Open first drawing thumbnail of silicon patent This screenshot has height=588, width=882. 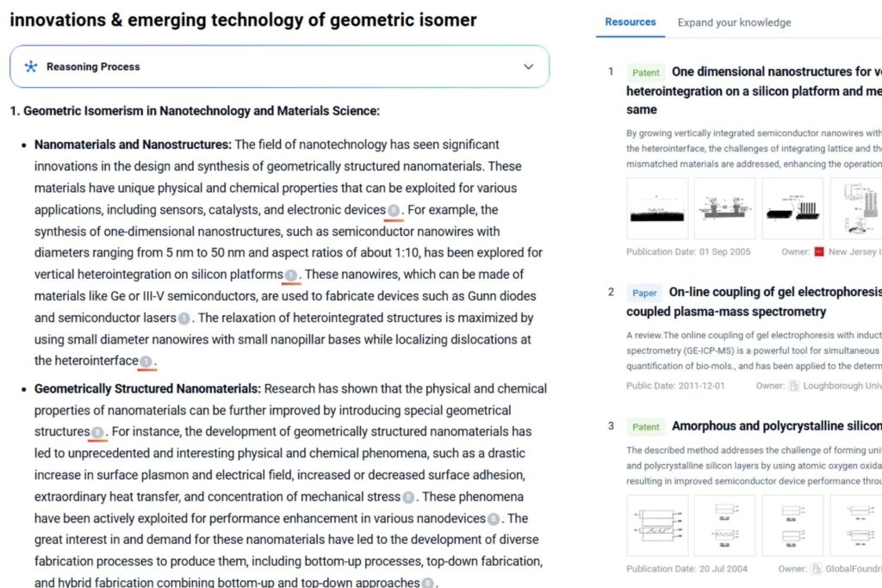pos(657,525)
